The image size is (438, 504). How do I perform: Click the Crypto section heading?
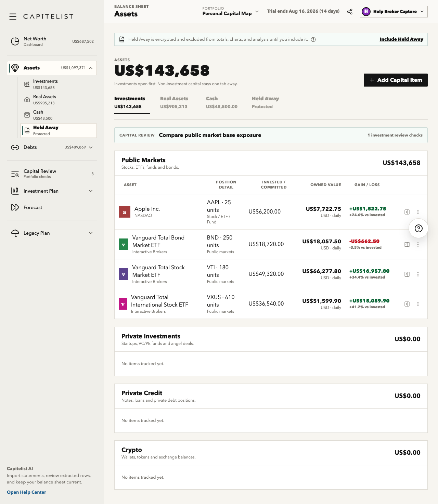[132, 450]
